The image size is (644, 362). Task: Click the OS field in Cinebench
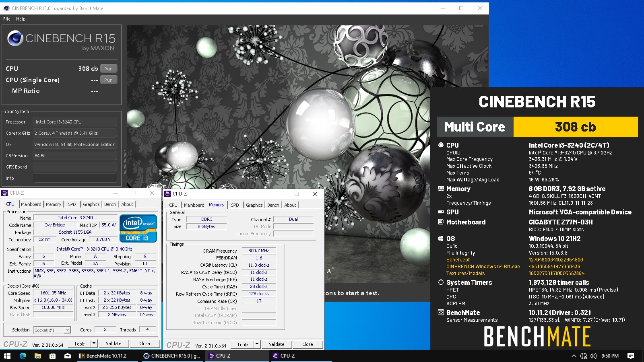click(x=75, y=144)
